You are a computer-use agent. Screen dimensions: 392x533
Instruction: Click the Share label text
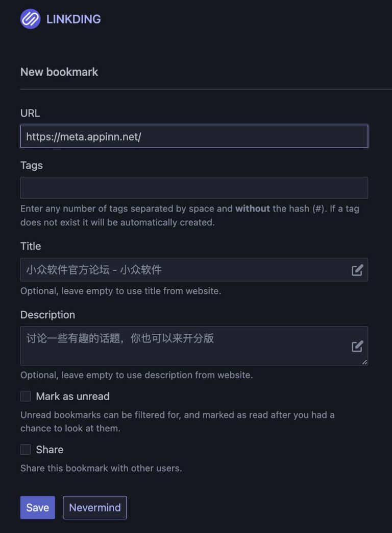(x=51, y=449)
